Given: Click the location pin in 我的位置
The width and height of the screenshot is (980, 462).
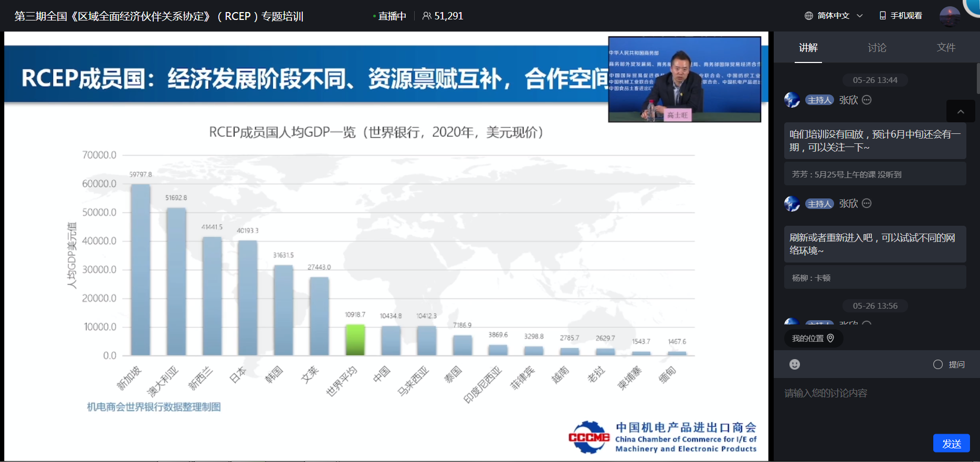Looking at the screenshot, I should pos(830,338).
